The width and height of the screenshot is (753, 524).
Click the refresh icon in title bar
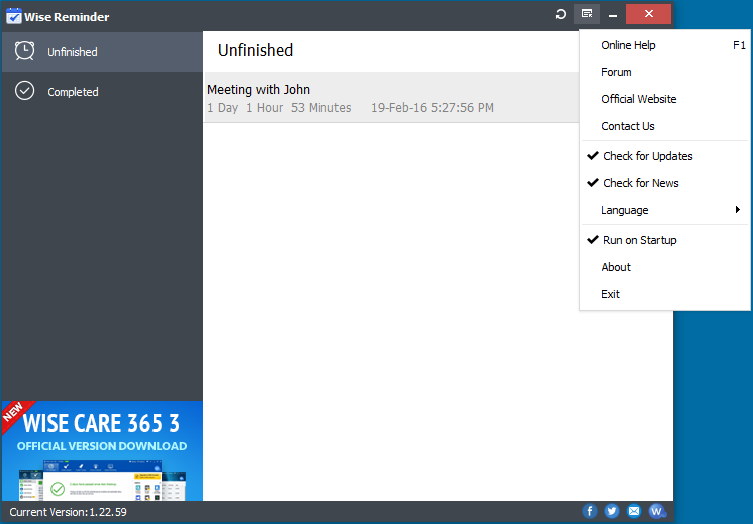(x=562, y=14)
